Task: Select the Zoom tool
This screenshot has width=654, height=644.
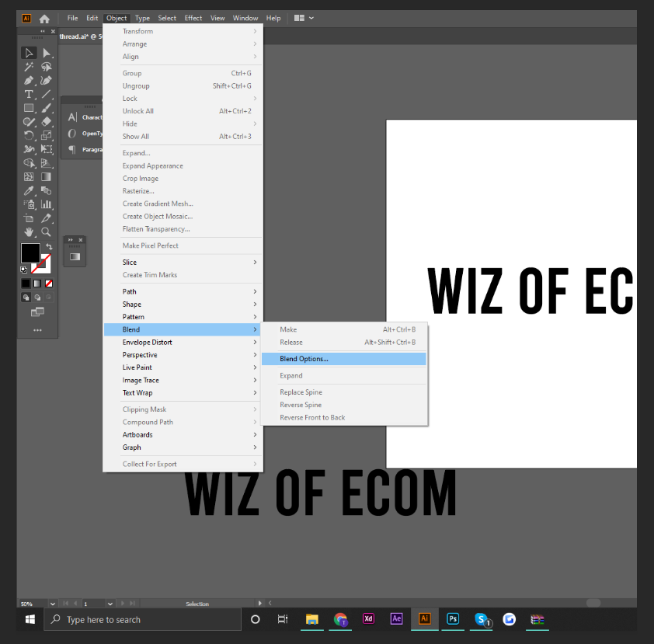Action: [46, 231]
